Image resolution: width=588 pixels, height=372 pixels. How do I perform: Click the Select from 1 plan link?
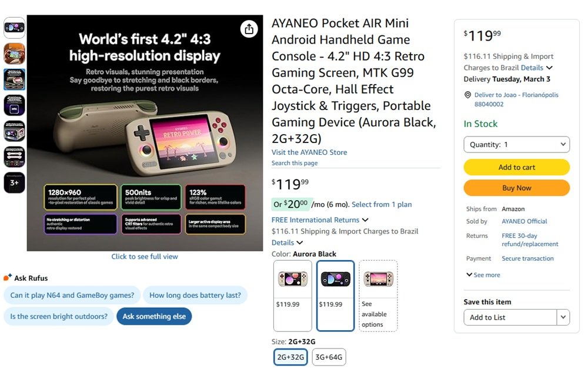click(382, 205)
